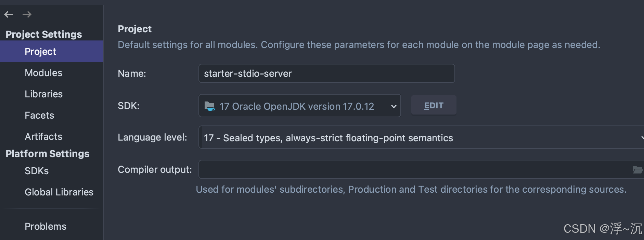Screen dimensions: 644x240
Task: Click the browse folder icon for Compiler output
Action: (x=637, y=170)
